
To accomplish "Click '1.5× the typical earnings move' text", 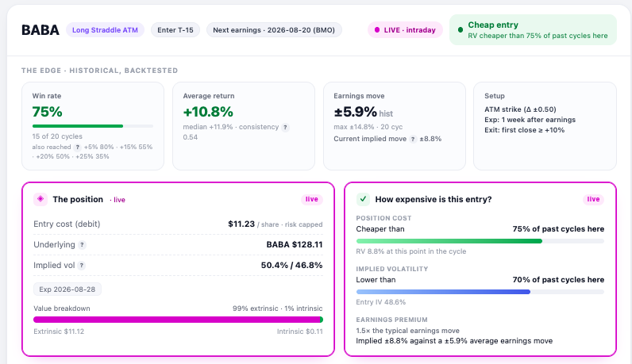I will coord(407,331).
